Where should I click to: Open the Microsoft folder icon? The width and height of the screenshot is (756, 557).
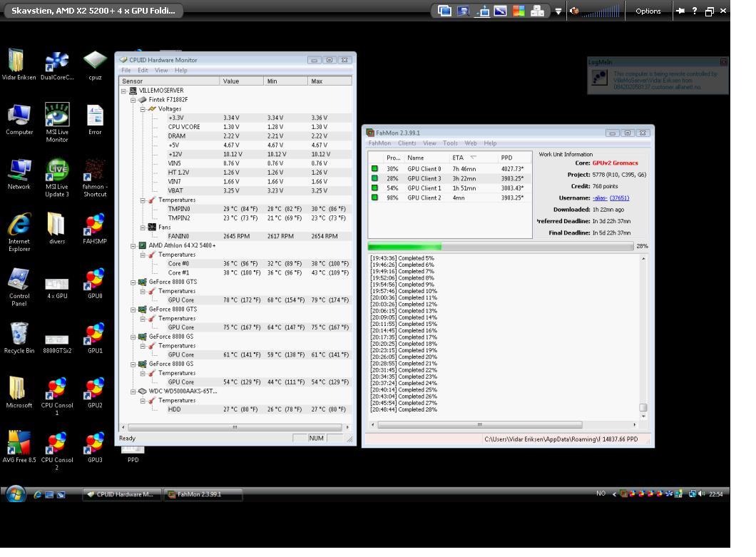pyautogui.click(x=19, y=393)
